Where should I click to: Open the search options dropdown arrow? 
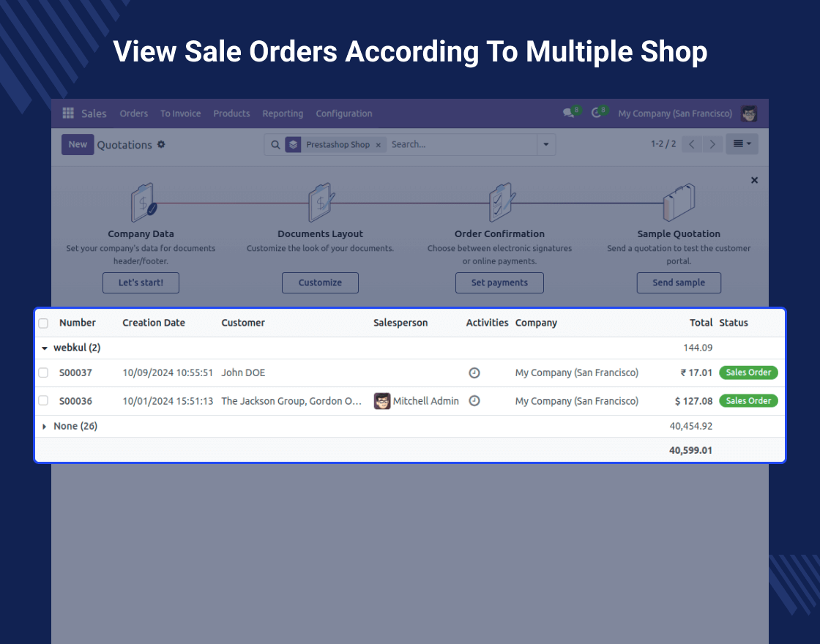pyautogui.click(x=545, y=145)
